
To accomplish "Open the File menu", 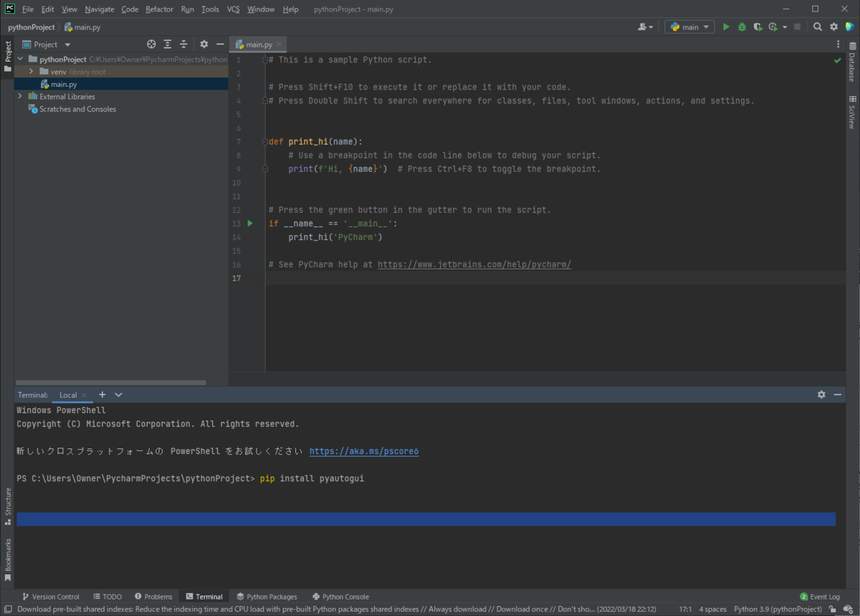I will [27, 9].
